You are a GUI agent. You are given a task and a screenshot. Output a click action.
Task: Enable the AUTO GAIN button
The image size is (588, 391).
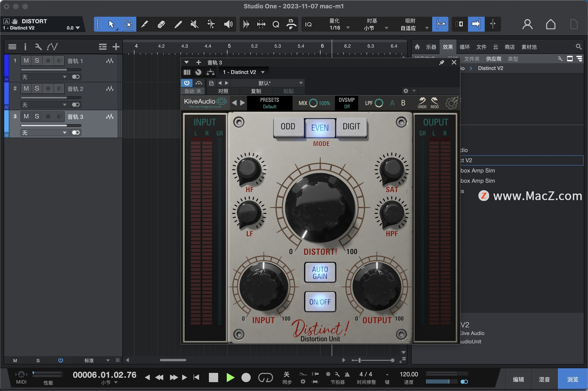[x=320, y=273]
